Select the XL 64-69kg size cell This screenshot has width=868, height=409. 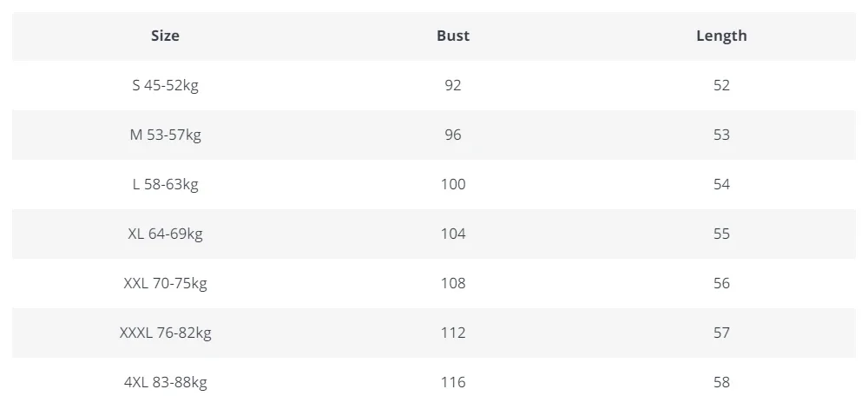(165, 234)
